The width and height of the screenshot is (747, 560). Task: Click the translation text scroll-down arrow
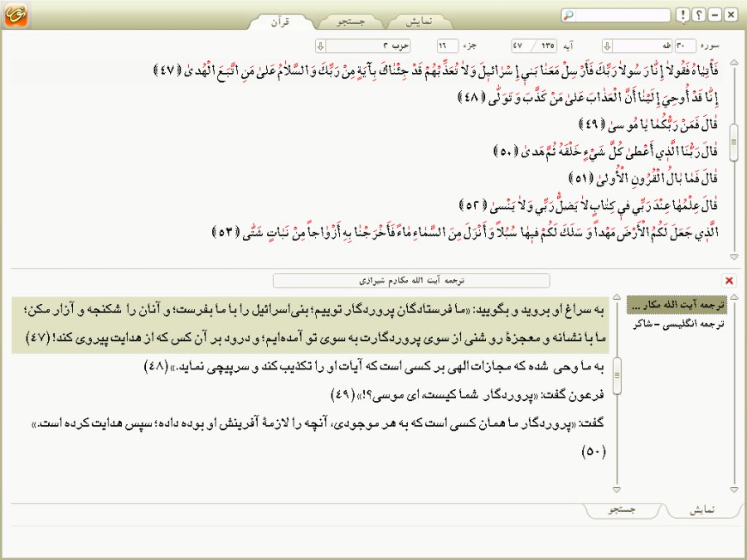617,490
